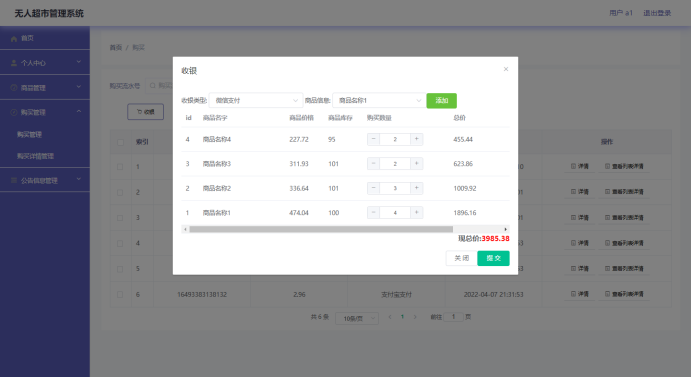Click the list icon beside 公告信息管理
Image resolution: width=692 pixels, height=377 pixels.
14,180
